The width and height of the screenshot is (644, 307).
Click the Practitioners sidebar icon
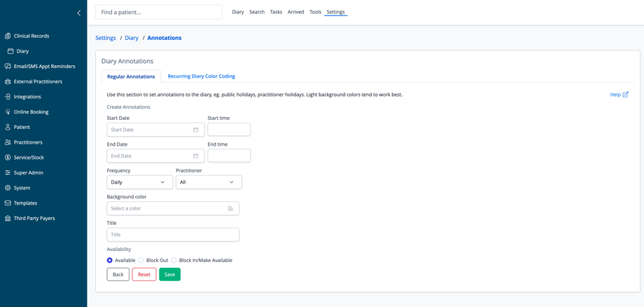[8, 142]
